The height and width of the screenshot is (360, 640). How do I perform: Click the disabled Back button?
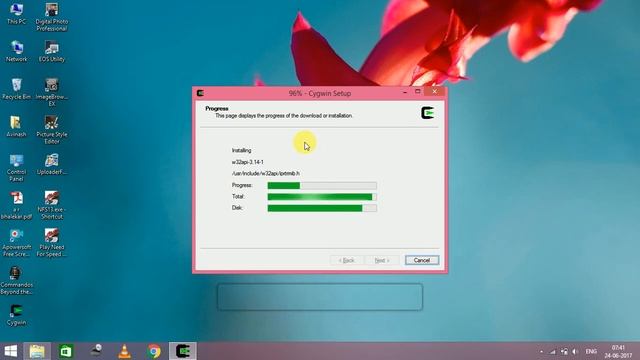click(x=347, y=260)
